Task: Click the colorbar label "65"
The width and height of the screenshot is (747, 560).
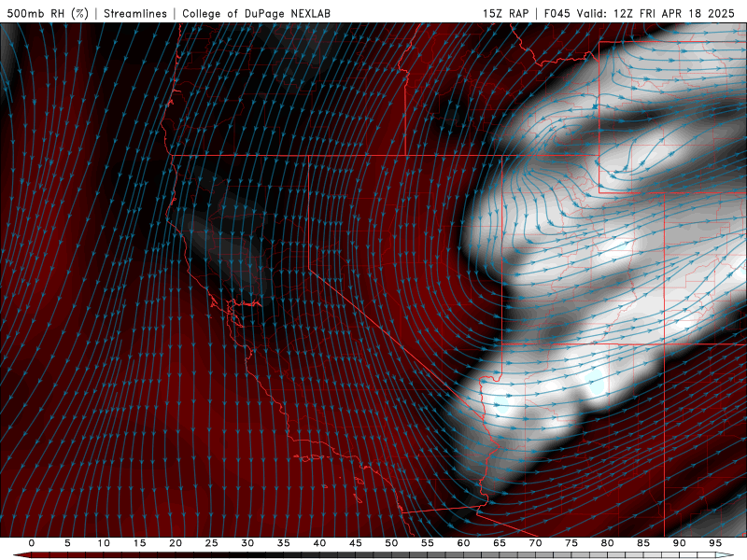Action: [x=500, y=543]
